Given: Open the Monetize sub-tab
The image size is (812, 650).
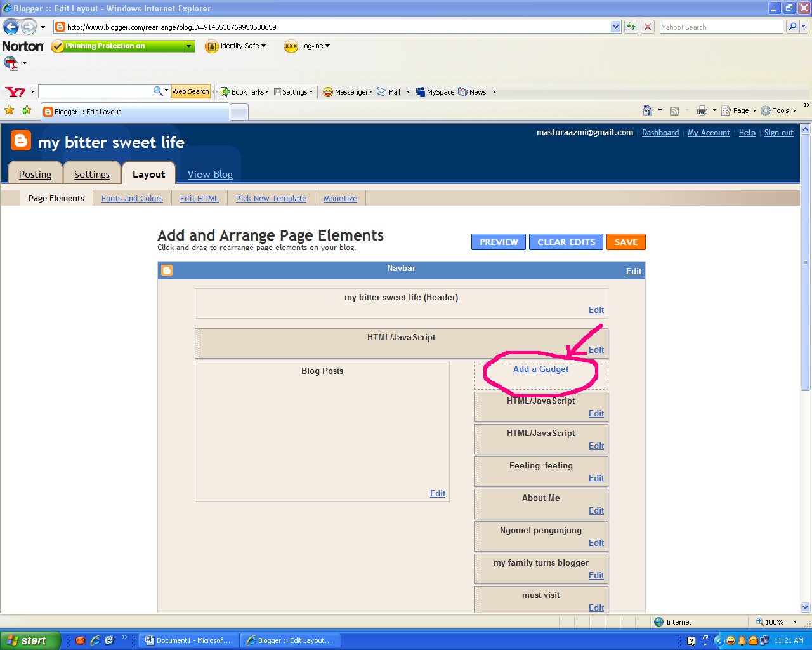Looking at the screenshot, I should (340, 199).
